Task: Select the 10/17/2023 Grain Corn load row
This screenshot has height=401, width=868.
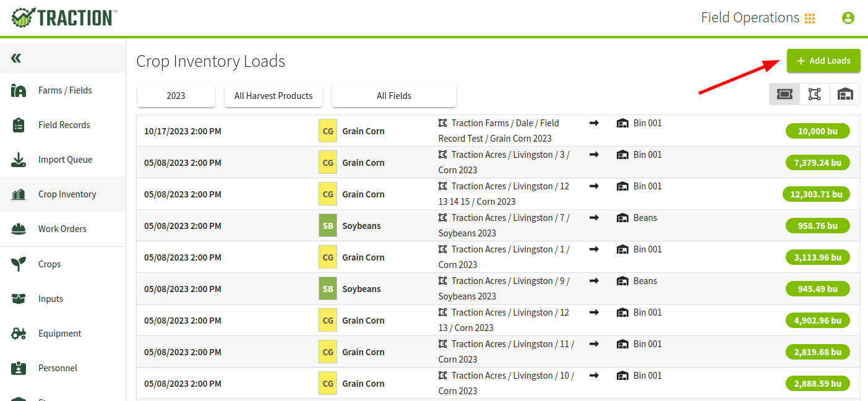Action: click(498, 131)
